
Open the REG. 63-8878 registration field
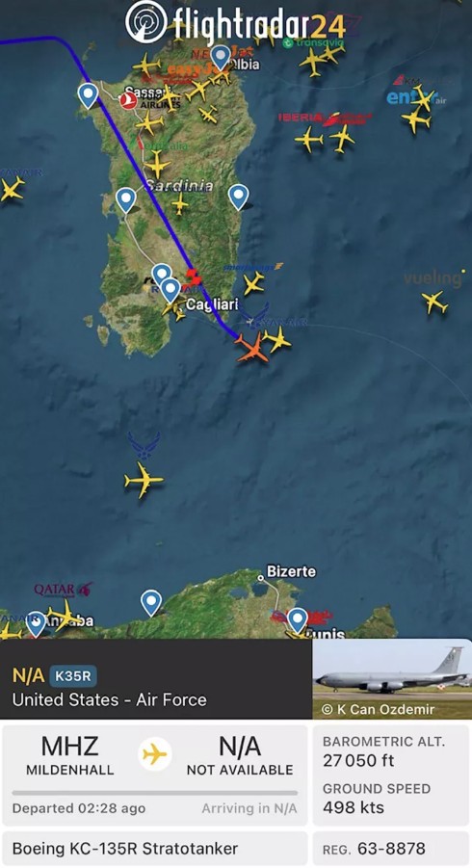coord(391,849)
